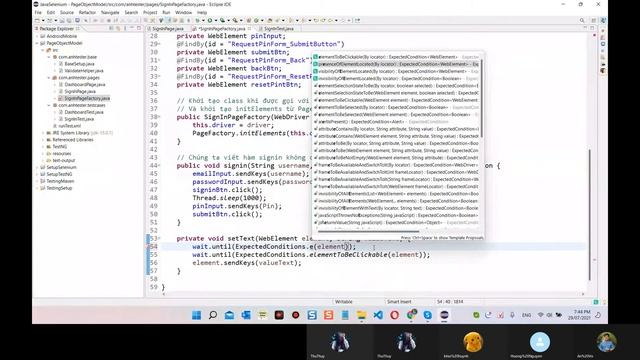Image resolution: width=640 pixels, height=360 pixels.
Task: Open the Navigate menu
Action: pyautogui.click(x=110, y=13)
